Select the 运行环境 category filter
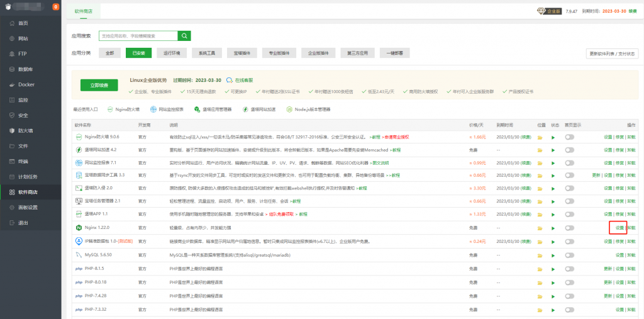The width and height of the screenshot is (644, 319). coord(172,53)
